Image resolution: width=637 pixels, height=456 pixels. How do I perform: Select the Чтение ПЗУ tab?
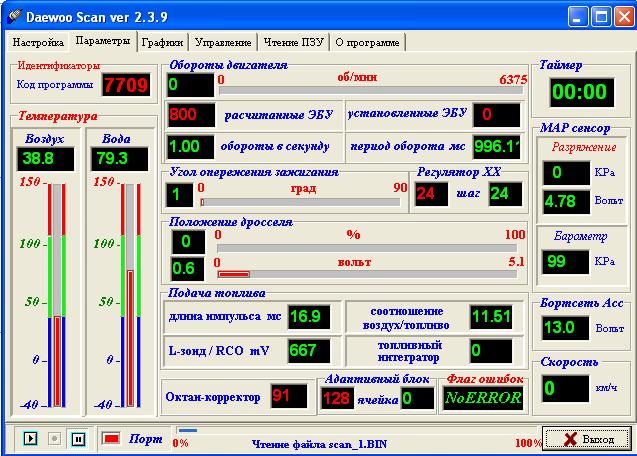tap(294, 43)
